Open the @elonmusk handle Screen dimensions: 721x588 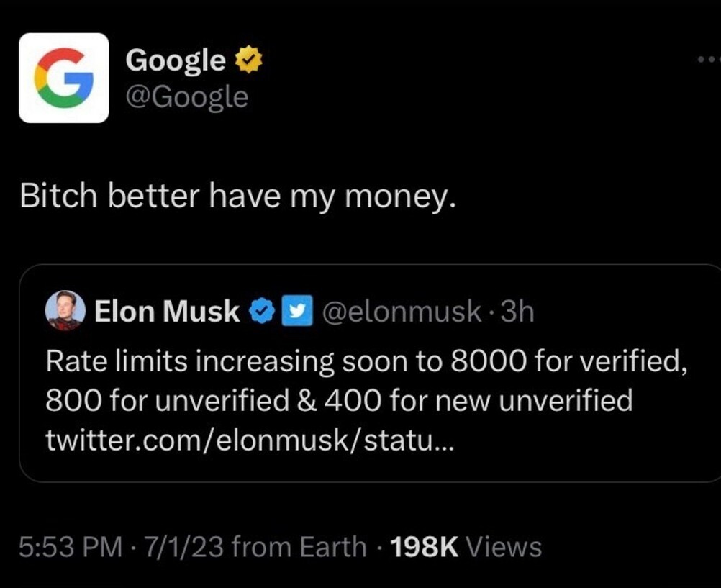[x=401, y=312]
